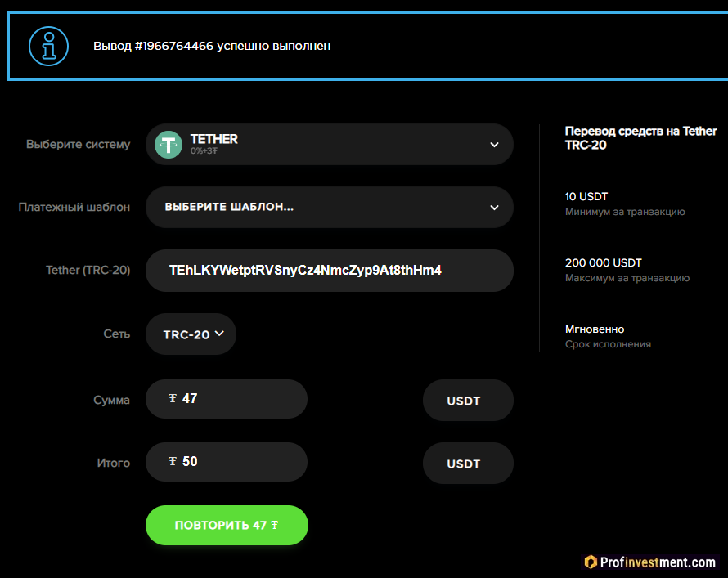Image resolution: width=728 pixels, height=578 pixels.
Task: Click the USDT currency button beside Сумма
Action: (468, 401)
